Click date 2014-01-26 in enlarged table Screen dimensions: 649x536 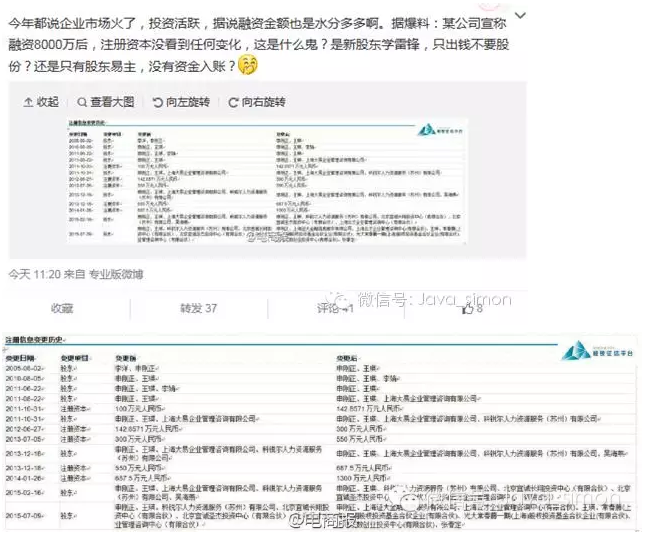24,478
